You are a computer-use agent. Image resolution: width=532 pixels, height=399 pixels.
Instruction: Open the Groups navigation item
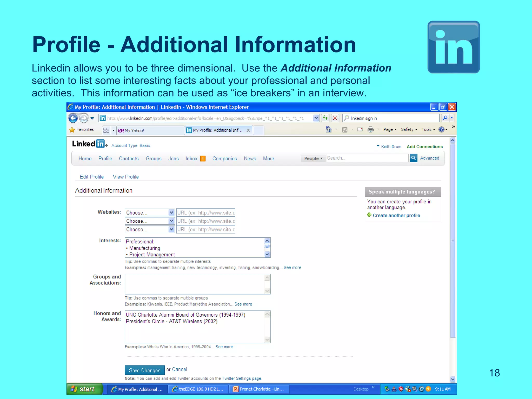pyautogui.click(x=154, y=158)
